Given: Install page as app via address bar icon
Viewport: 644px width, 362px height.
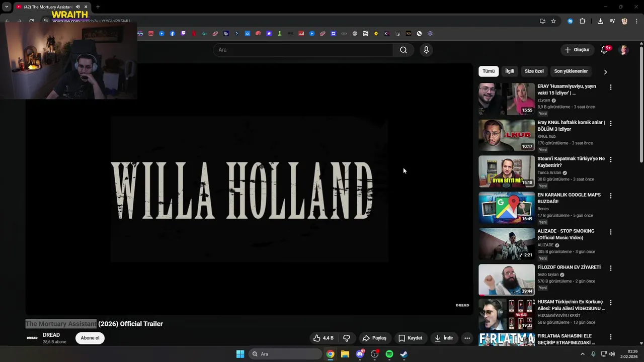Looking at the screenshot, I should (x=542, y=21).
